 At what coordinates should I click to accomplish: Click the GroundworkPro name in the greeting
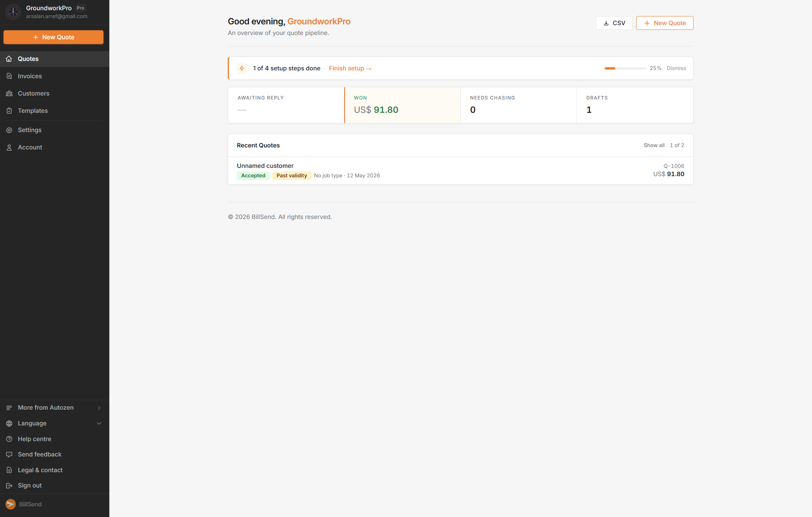[319, 22]
